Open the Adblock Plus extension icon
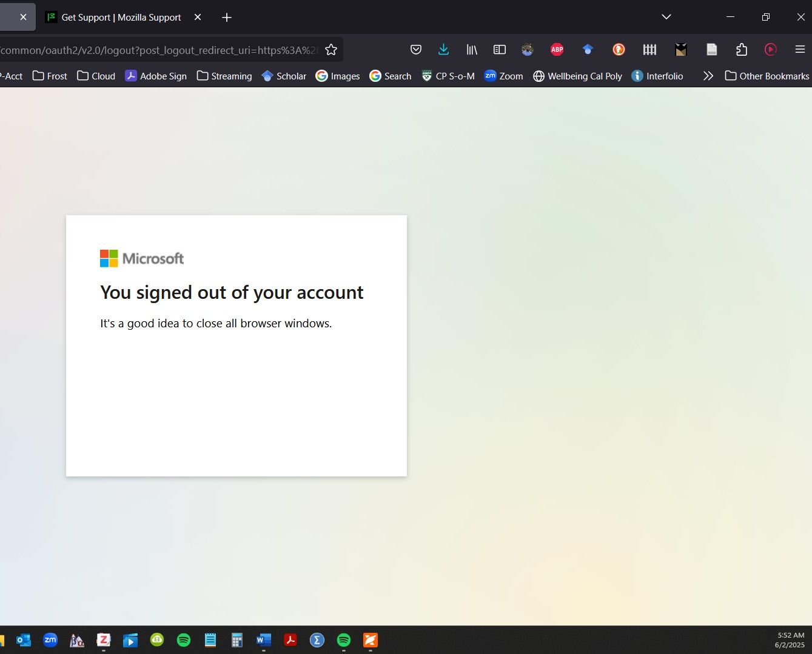 557,50
